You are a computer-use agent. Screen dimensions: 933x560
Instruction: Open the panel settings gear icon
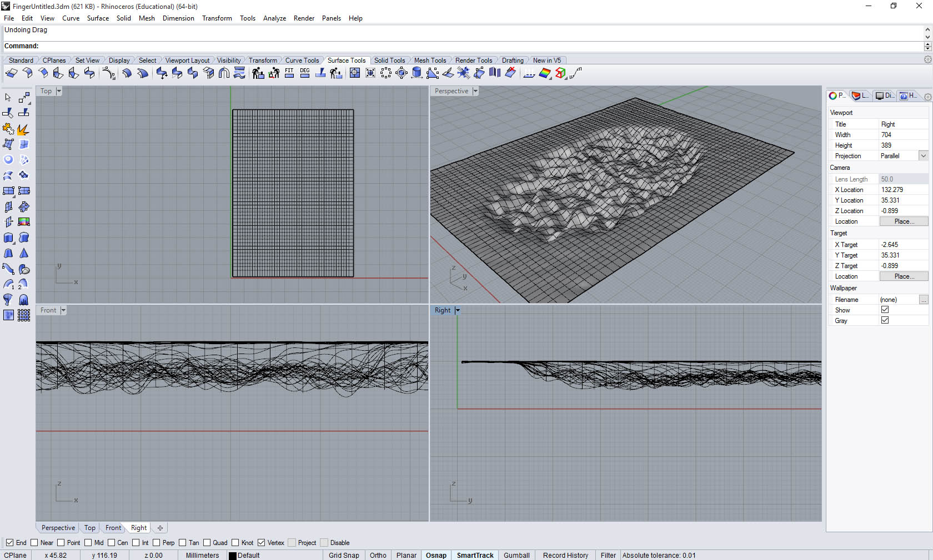pyautogui.click(x=927, y=97)
